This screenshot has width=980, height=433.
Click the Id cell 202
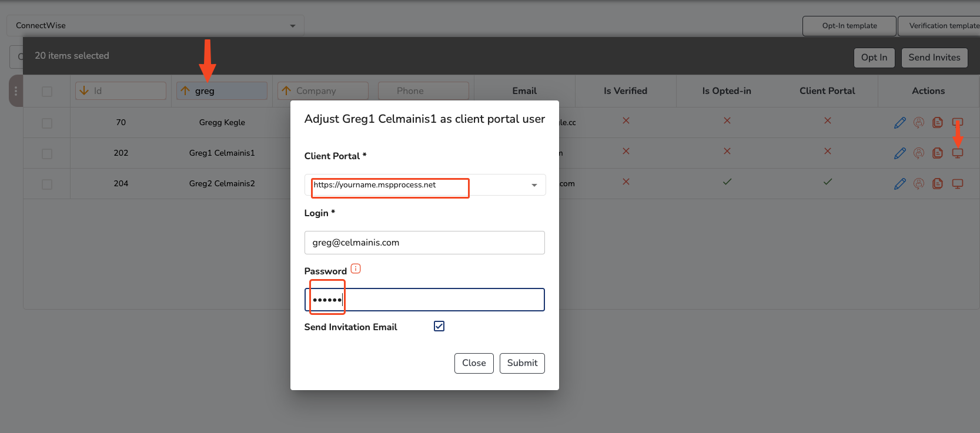pyautogui.click(x=121, y=153)
